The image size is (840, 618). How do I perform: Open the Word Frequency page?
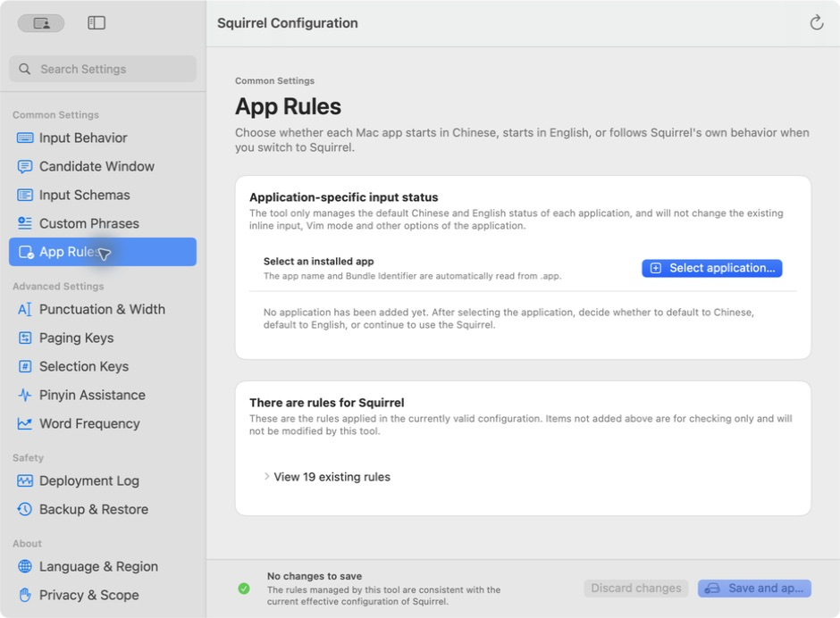click(x=103, y=423)
